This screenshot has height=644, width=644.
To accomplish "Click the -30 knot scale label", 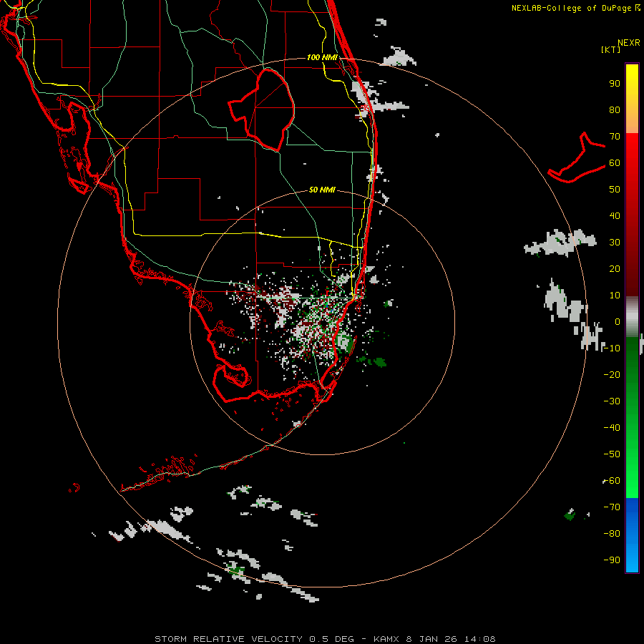I will pos(612,401).
